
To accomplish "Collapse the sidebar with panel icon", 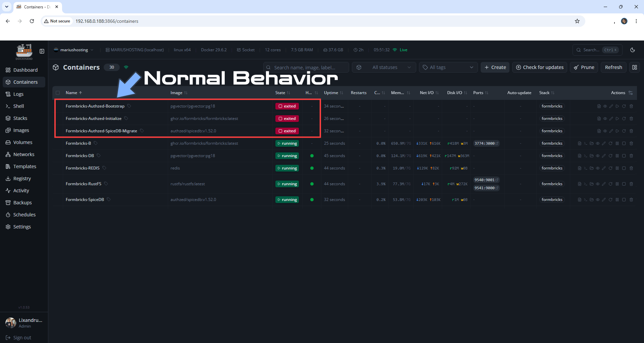I will point(42,51).
